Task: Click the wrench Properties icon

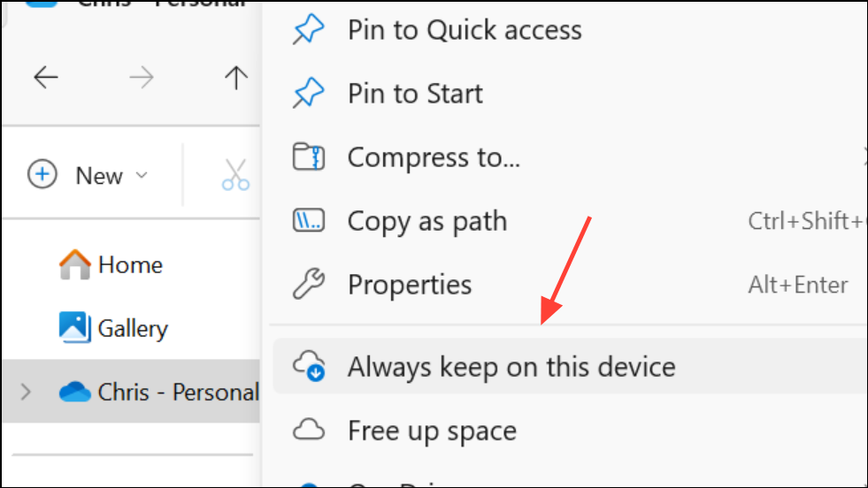Action: [308, 285]
